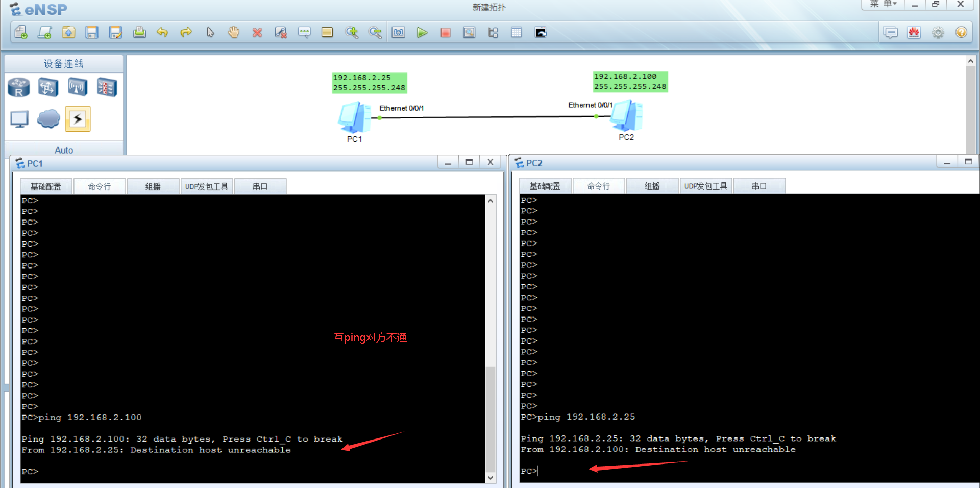Select the lightning bolt connection category

(x=78, y=119)
